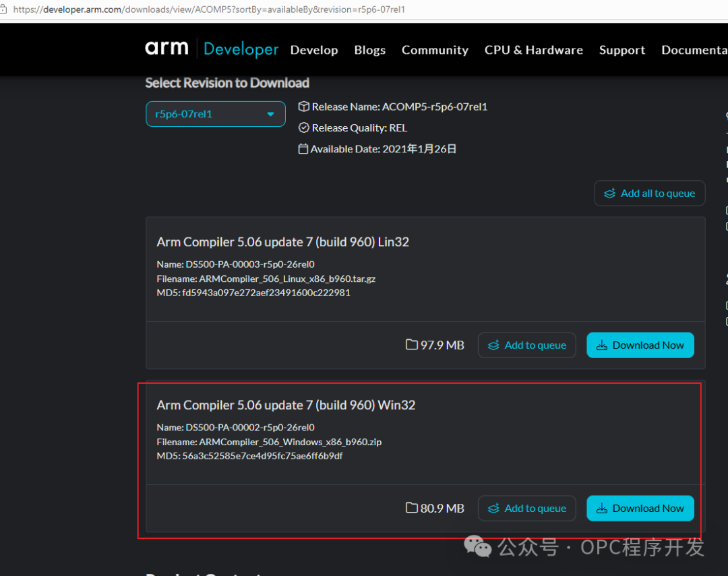
Task: Open the CPU & Hardware menu
Action: tap(533, 50)
